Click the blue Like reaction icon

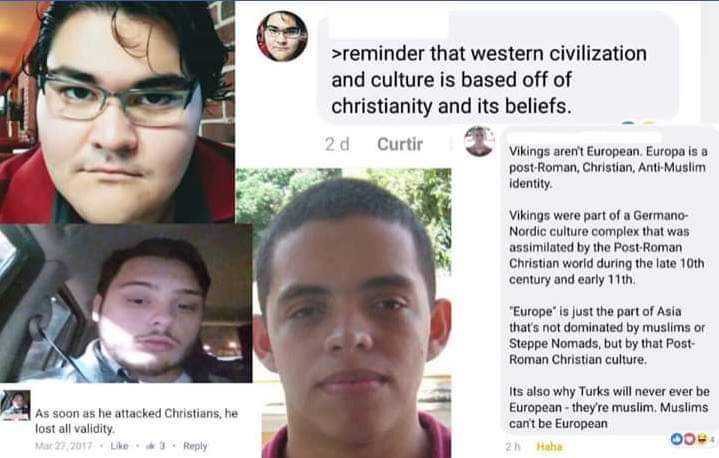click(x=677, y=439)
